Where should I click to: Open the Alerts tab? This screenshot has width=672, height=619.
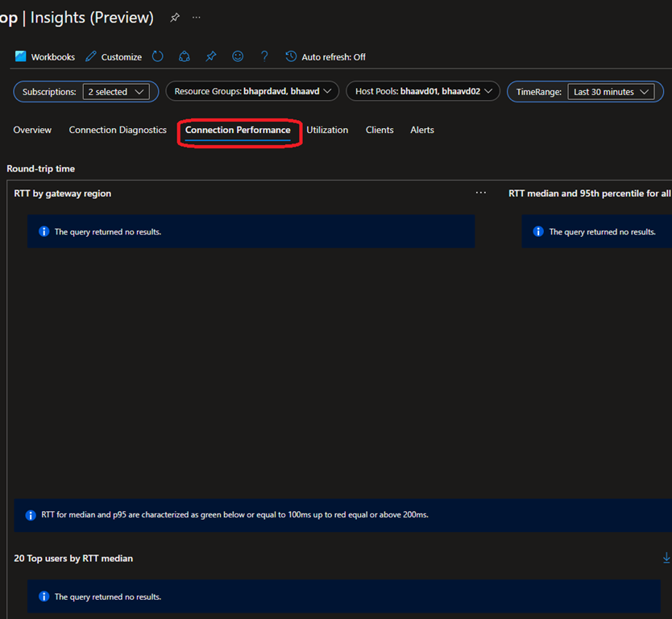(x=422, y=130)
